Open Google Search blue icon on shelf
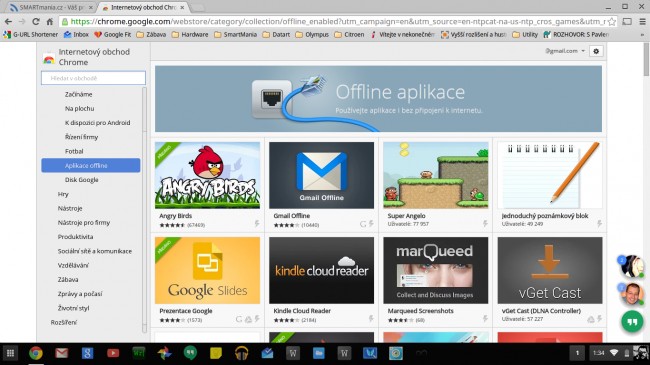This screenshot has height=365, width=650. click(x=87, y=353)
